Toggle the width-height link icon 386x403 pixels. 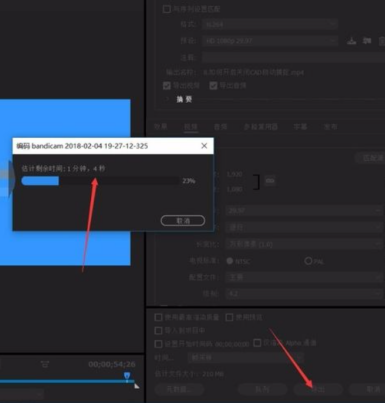270,181
